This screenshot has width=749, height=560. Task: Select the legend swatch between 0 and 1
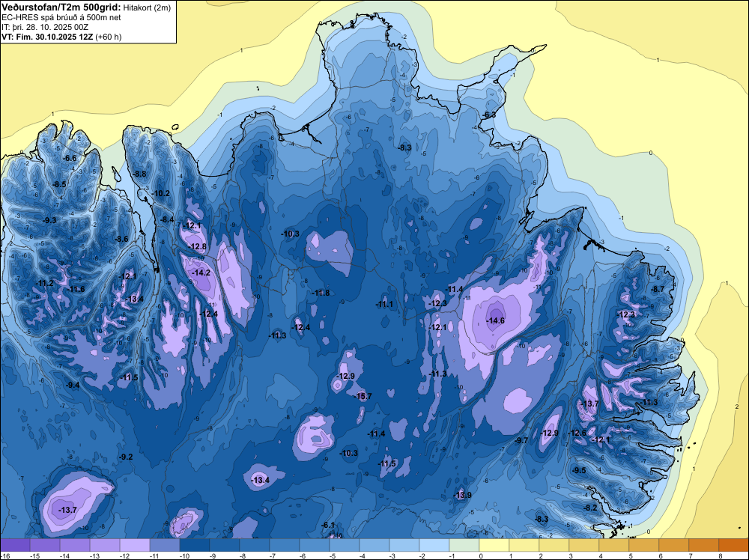[494, 545]
